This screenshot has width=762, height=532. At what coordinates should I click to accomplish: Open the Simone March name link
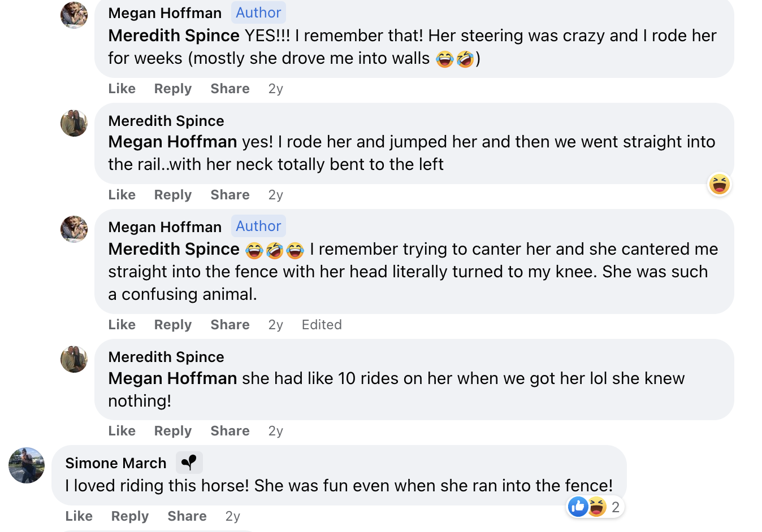point(116,463)
